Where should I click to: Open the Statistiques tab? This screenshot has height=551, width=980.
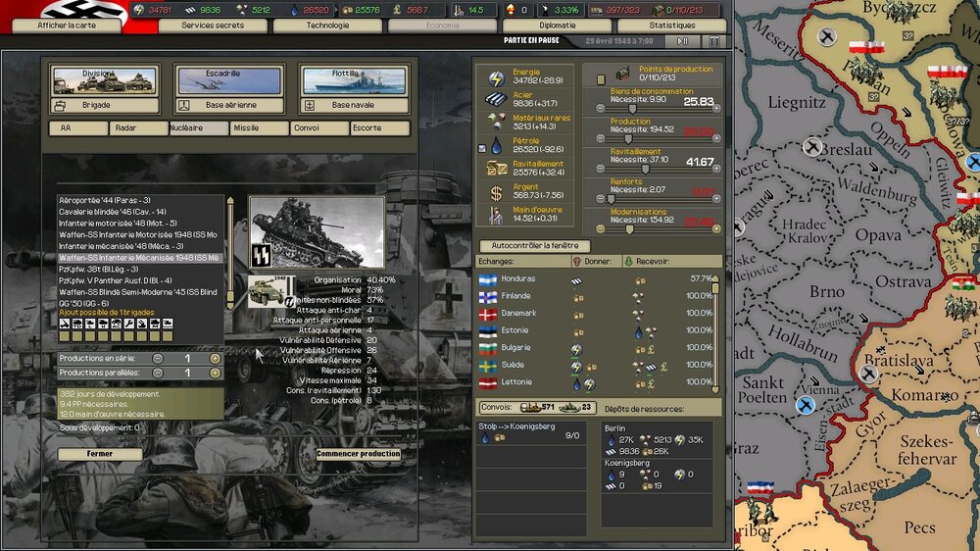click(x=672, y=25)
